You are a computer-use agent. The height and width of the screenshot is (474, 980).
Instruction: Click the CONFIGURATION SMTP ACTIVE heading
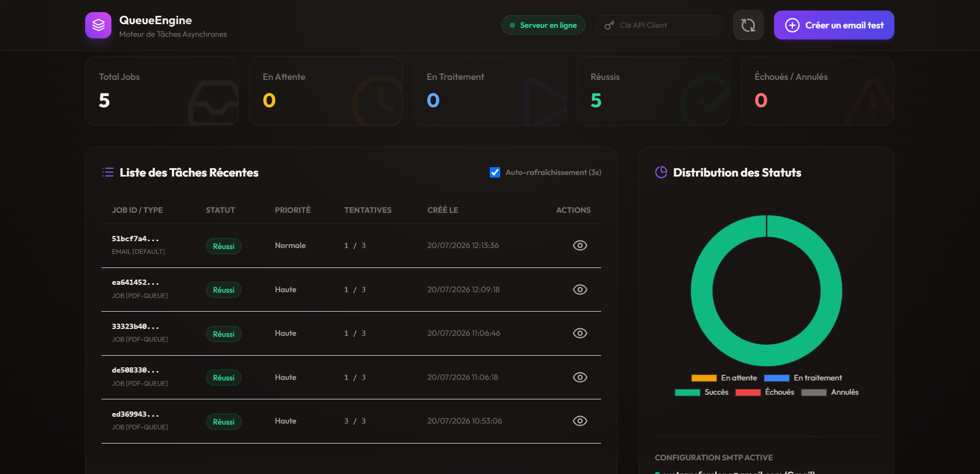click(x=714, y=458)
